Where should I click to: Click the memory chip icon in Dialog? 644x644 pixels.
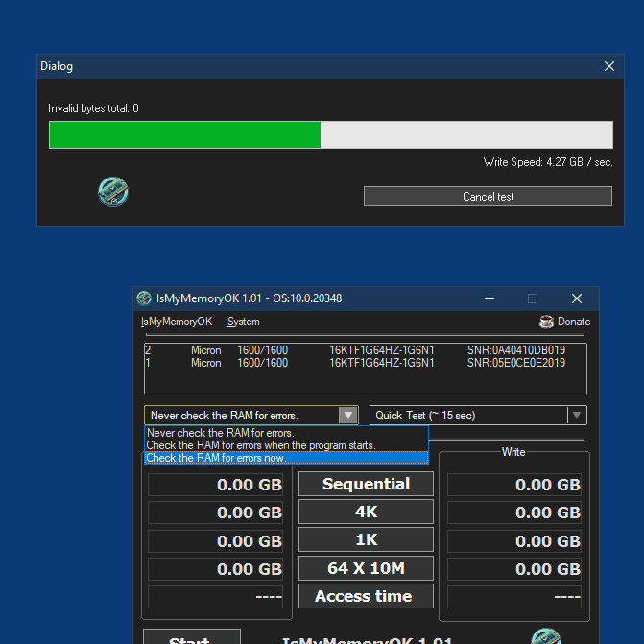tap(113, 192)
